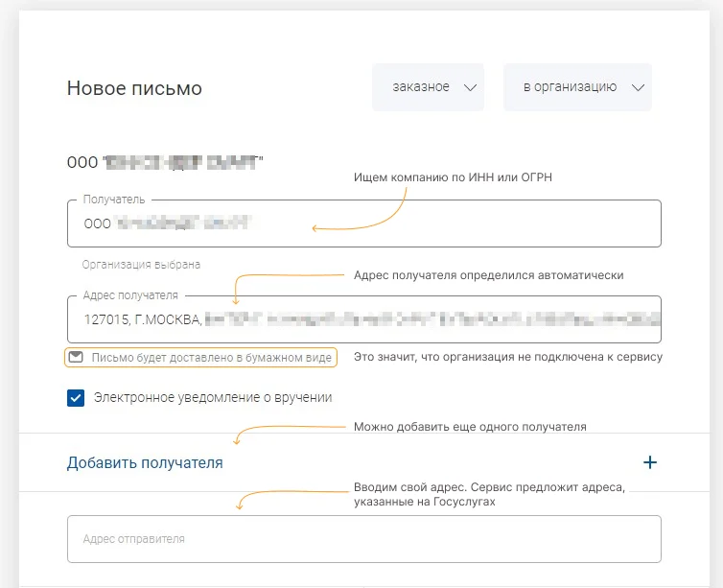Uncheck the electronic delivery notification checkbox
This screenshot has width=723, height=588.
pyautogui.click(x=76, y=398)
